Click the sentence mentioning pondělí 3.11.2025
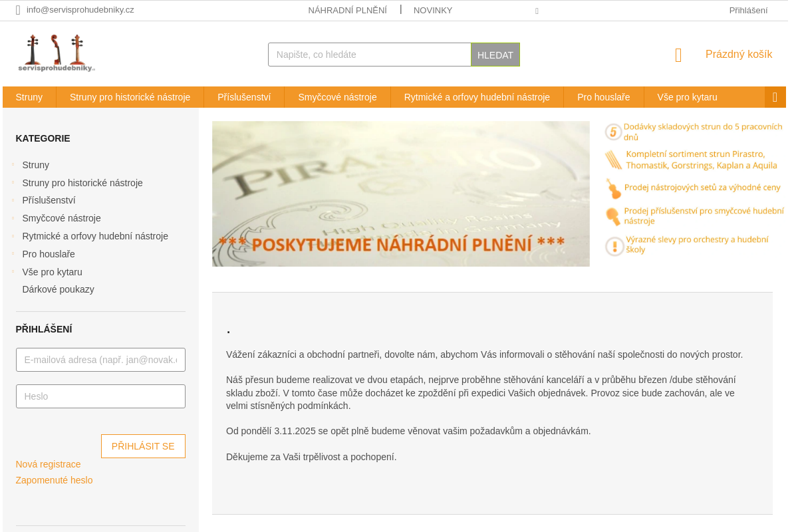This screenshot has height=532, width=798. click(x=408, y=431)
